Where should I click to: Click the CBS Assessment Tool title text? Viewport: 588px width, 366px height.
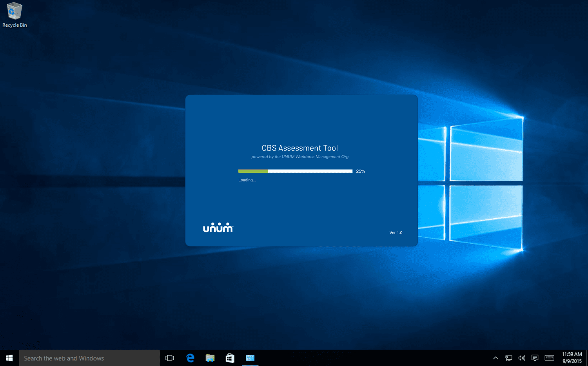point(300,148)
